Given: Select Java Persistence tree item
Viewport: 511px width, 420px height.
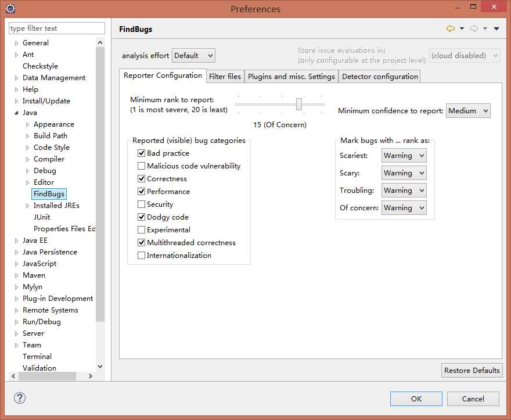Looking at the screenshot, I should [49, 252].
